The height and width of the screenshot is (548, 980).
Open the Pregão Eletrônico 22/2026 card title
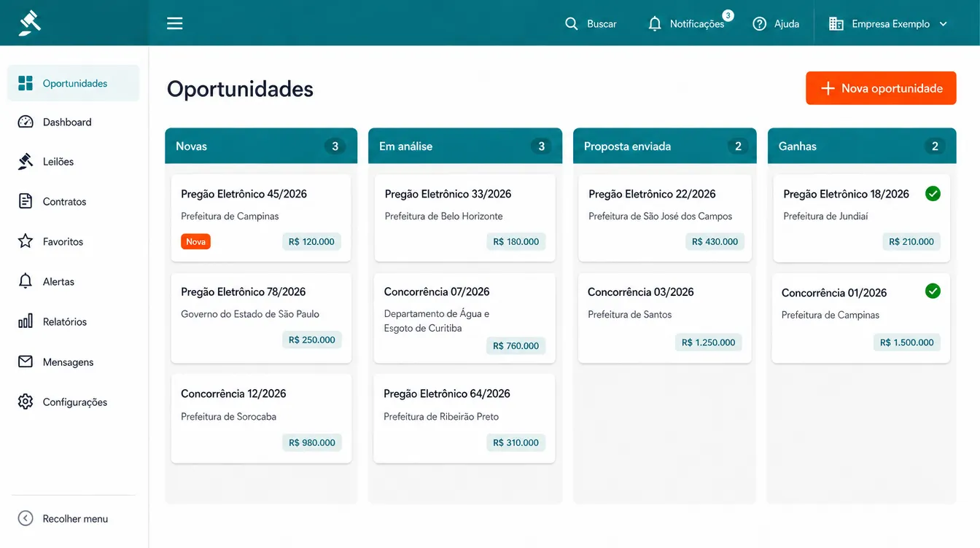pos(652,194)
